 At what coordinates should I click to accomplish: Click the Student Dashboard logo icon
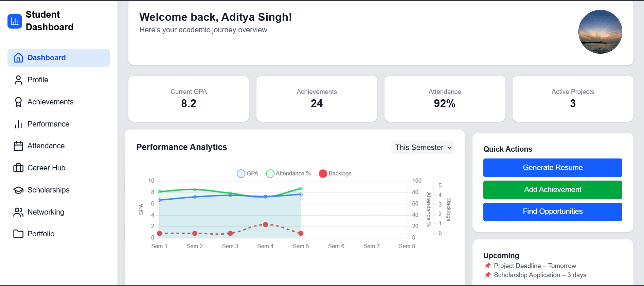(15, 21)
